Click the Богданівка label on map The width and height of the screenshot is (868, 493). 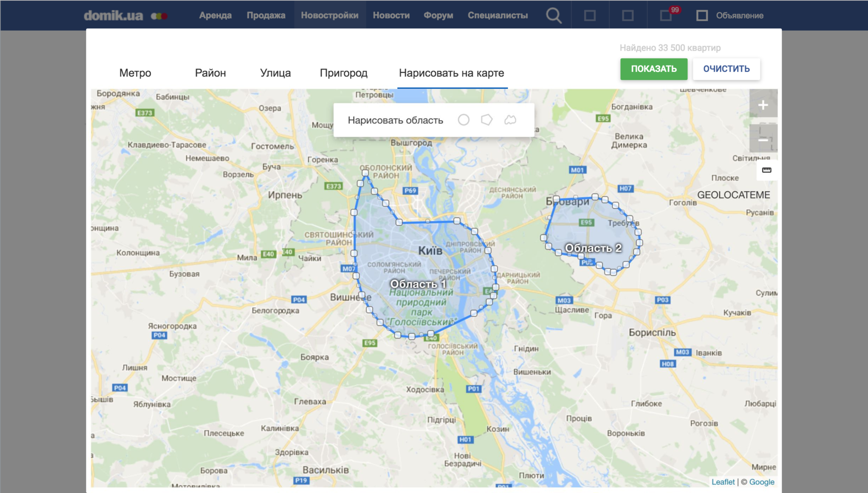tap(632, 106)
